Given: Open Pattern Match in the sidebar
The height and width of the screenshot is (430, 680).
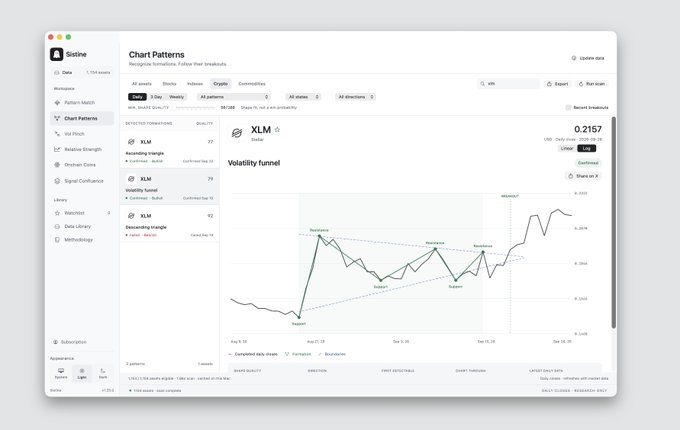Looking at the screenshot, I should coord(82,103).
